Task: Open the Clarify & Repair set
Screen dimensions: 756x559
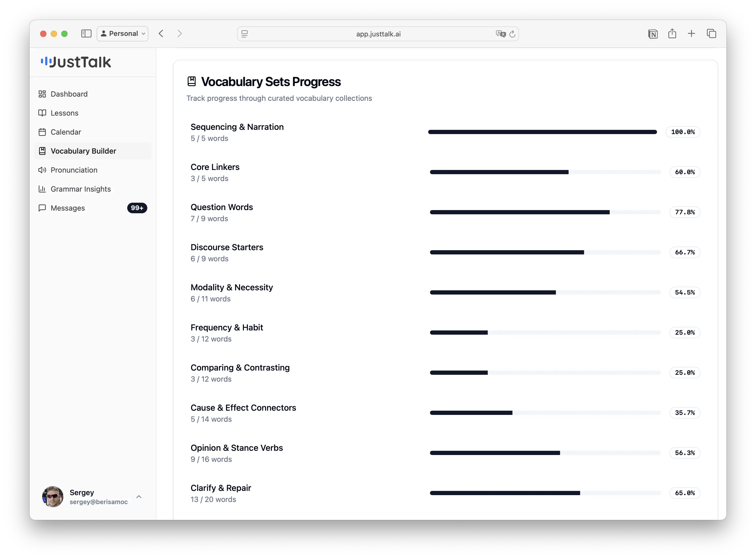Action: tap(221, 488)
